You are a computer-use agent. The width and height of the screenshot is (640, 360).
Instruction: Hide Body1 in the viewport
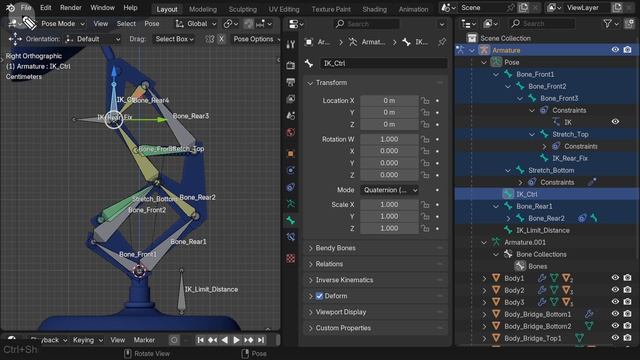tap(615, 278)
